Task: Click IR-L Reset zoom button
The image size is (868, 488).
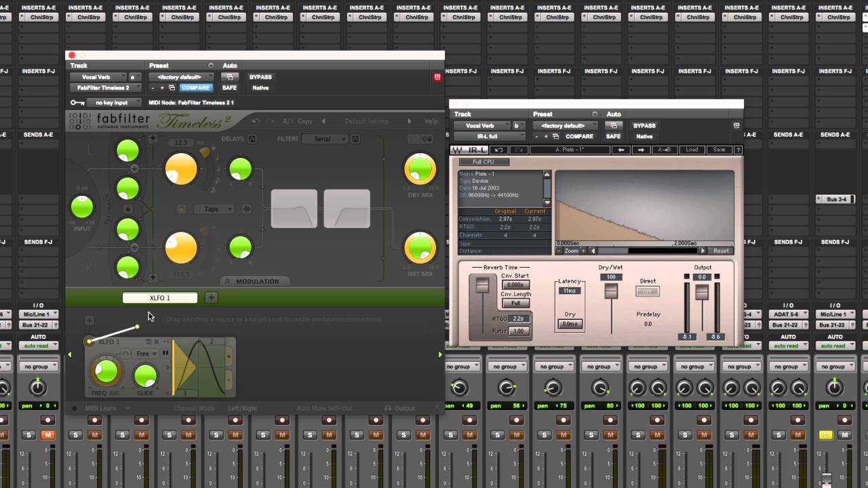Action: coord(721,251)
